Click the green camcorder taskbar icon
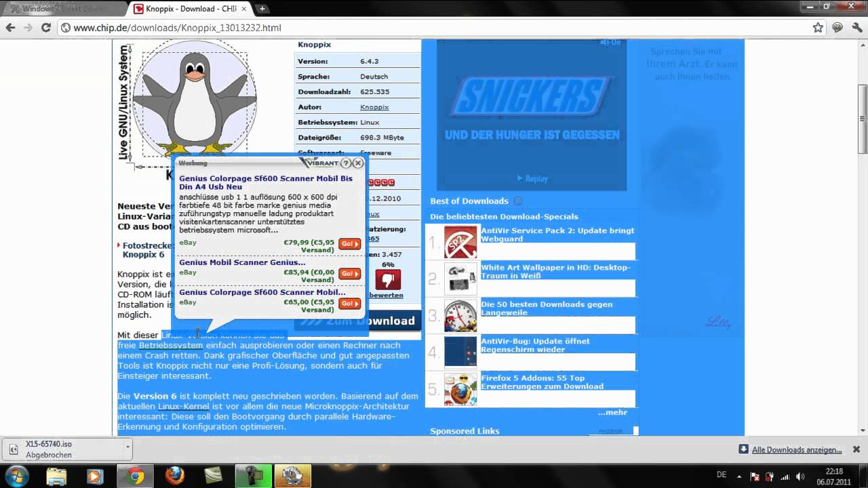 [254, 476]
